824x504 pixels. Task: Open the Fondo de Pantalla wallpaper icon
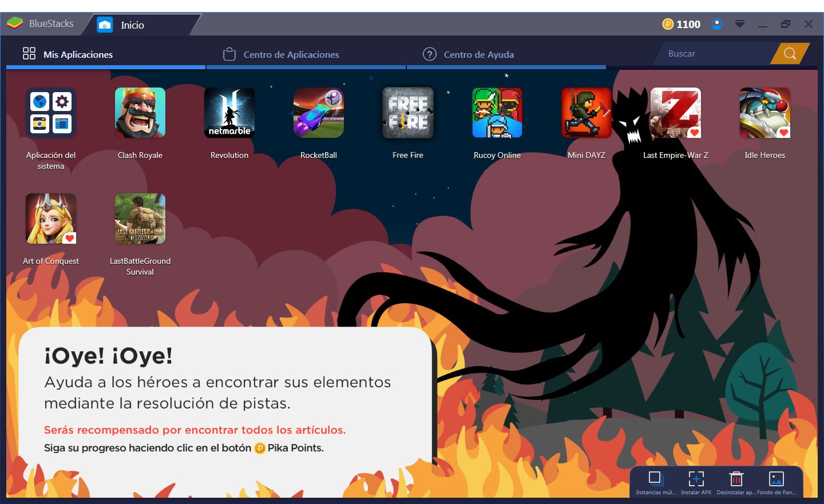click(x=777, y=478)
